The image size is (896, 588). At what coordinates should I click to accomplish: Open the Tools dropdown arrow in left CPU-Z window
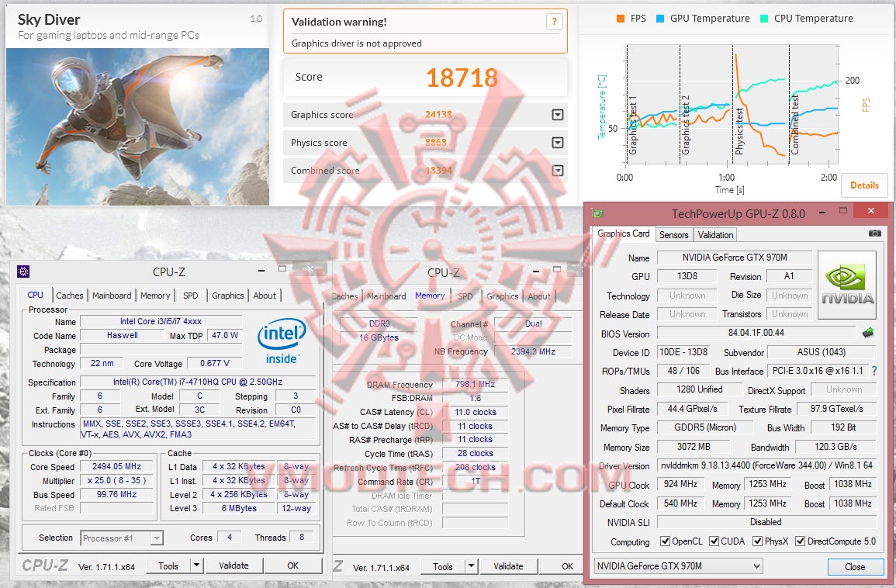click(x=196, y=566)
